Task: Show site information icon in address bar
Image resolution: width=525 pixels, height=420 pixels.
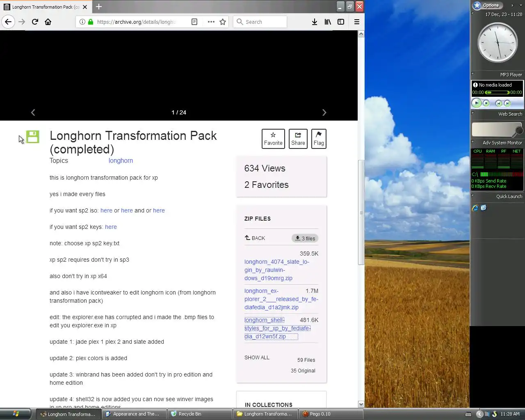Action: [82, 22]
